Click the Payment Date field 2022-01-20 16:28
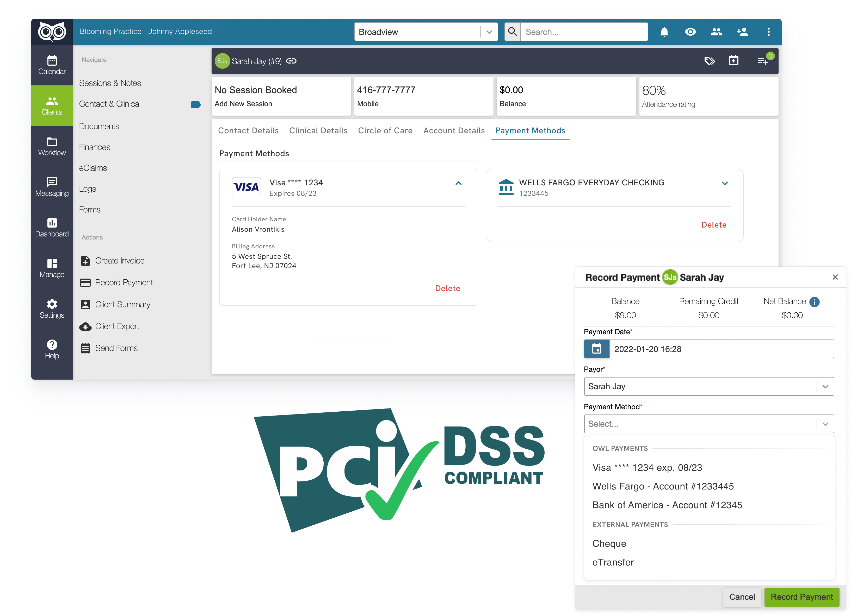This screenshot has height=616, width=851. point(721,349)
